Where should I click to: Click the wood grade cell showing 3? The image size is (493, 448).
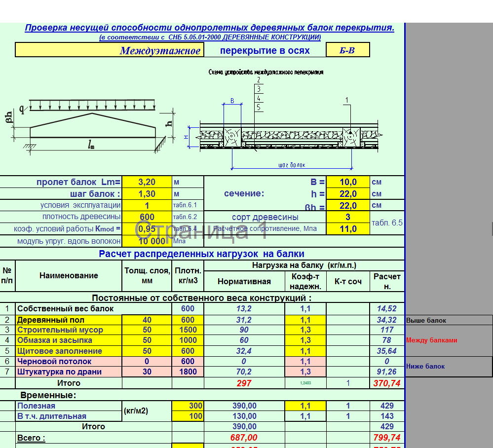point(348,217)
